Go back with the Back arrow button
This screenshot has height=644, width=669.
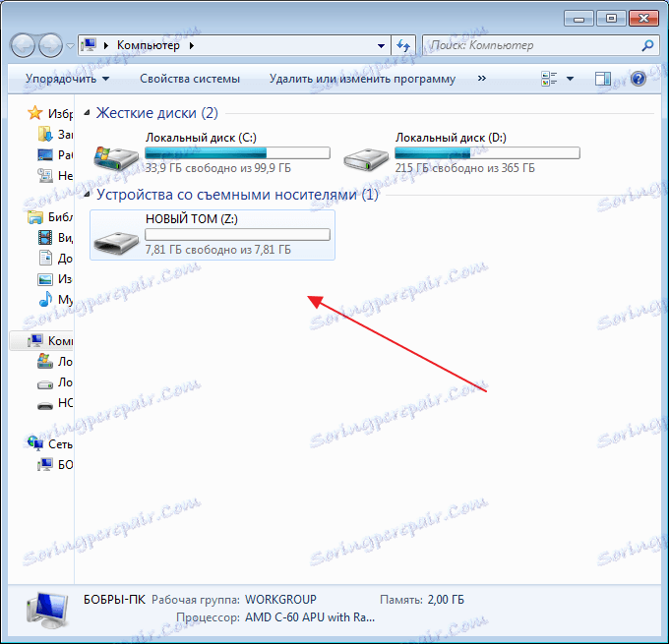(x=23, y=45)
